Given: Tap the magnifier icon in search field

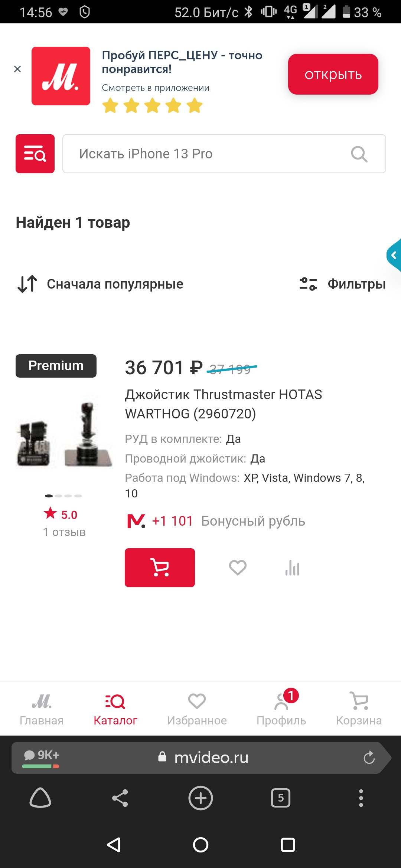Looking at the screenshot, I should click(x=359, y=154).
